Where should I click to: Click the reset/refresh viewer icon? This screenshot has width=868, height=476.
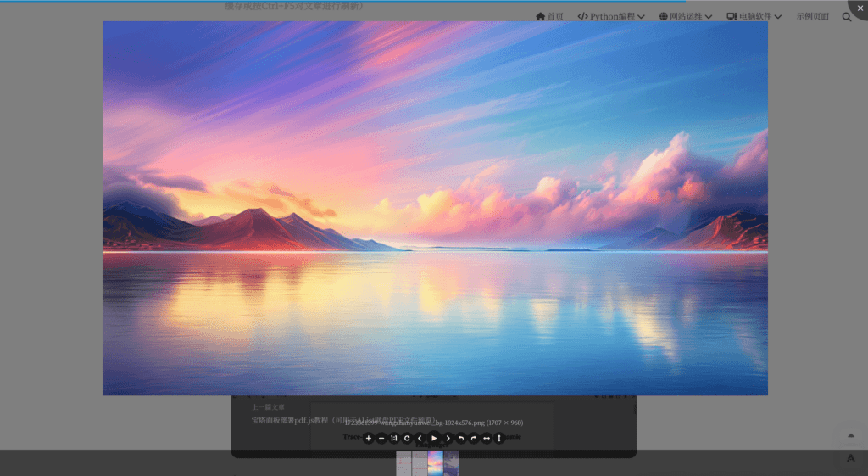(407, 438)
